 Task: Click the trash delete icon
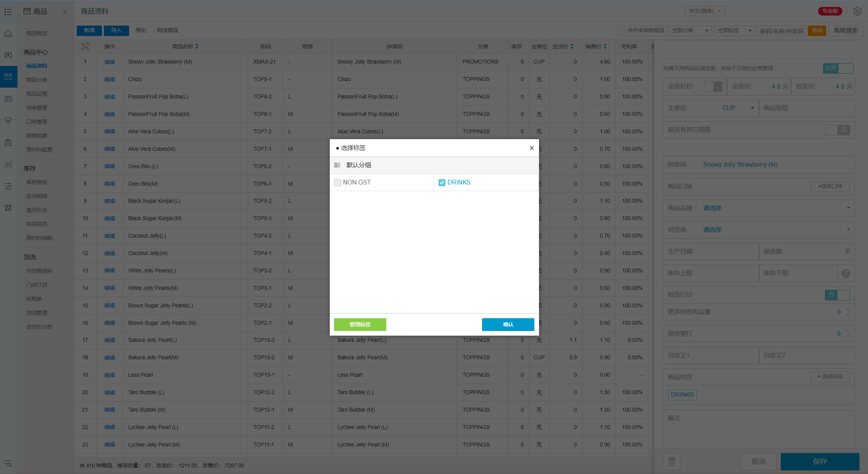click(672, 461)
